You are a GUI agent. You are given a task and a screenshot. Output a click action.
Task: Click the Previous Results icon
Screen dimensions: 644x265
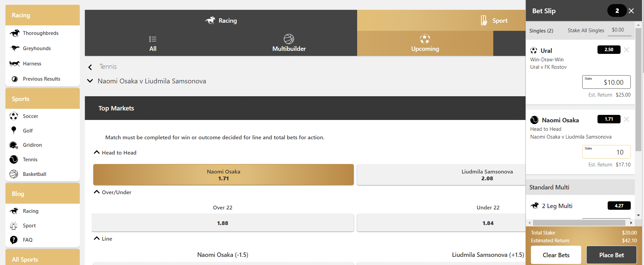15,79
